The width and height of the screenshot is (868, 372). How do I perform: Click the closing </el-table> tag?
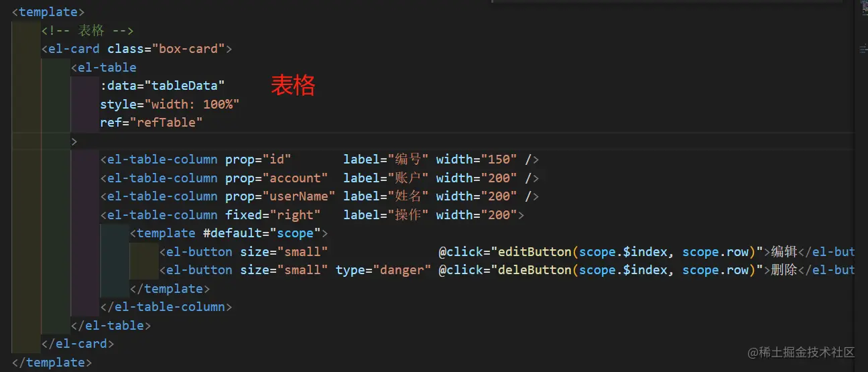point(111,325)
